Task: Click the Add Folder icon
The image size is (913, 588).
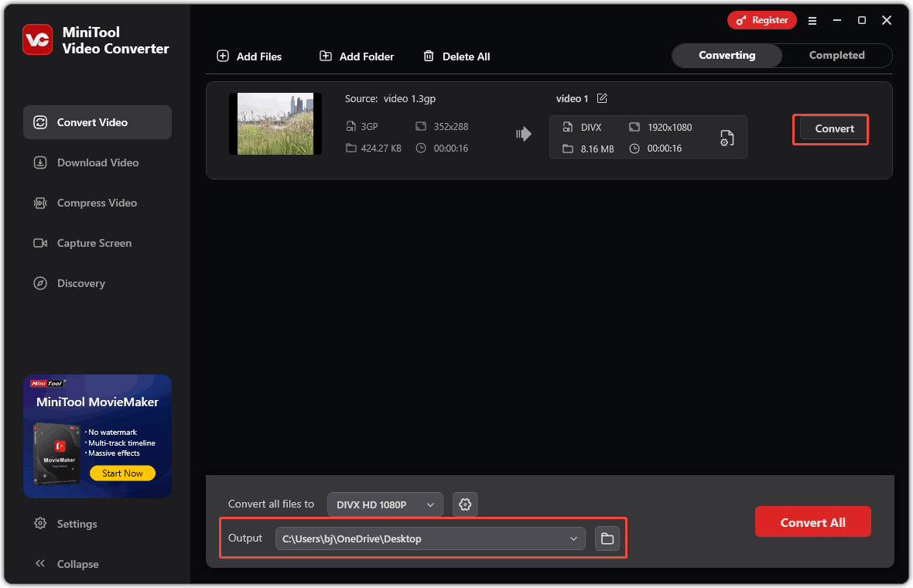Action: point(326,56)
